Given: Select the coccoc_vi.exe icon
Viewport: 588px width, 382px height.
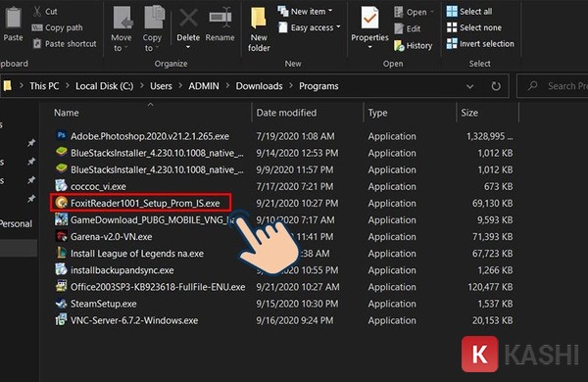Looking at the screenshot, I should pyautogui.click(x=61, y=185).
